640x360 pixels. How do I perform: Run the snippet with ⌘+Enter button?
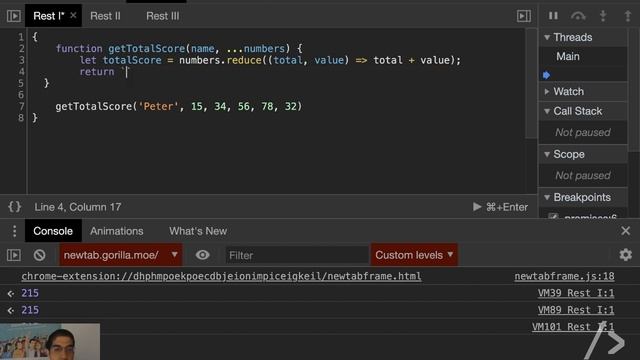[x=500, y=207]
